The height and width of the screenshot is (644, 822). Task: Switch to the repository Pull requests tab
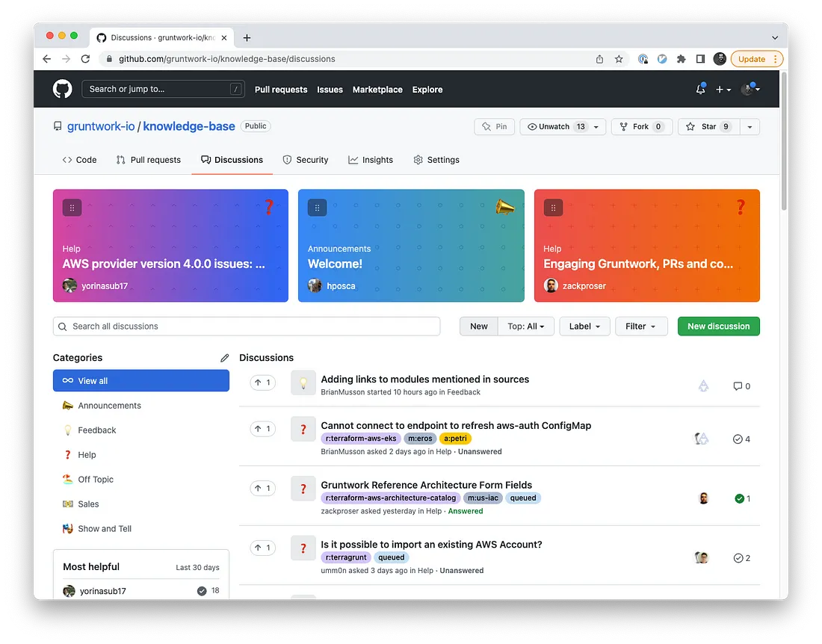(x=149, y=160)
